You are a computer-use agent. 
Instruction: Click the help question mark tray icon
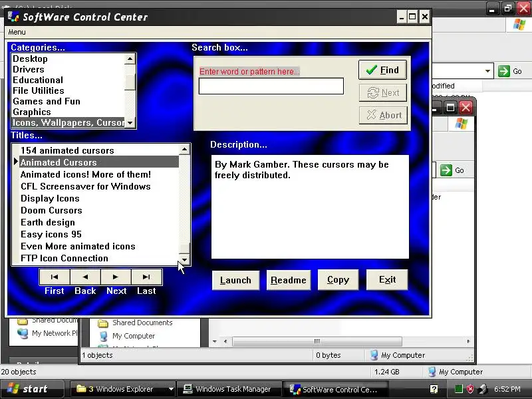pos(434,389)
